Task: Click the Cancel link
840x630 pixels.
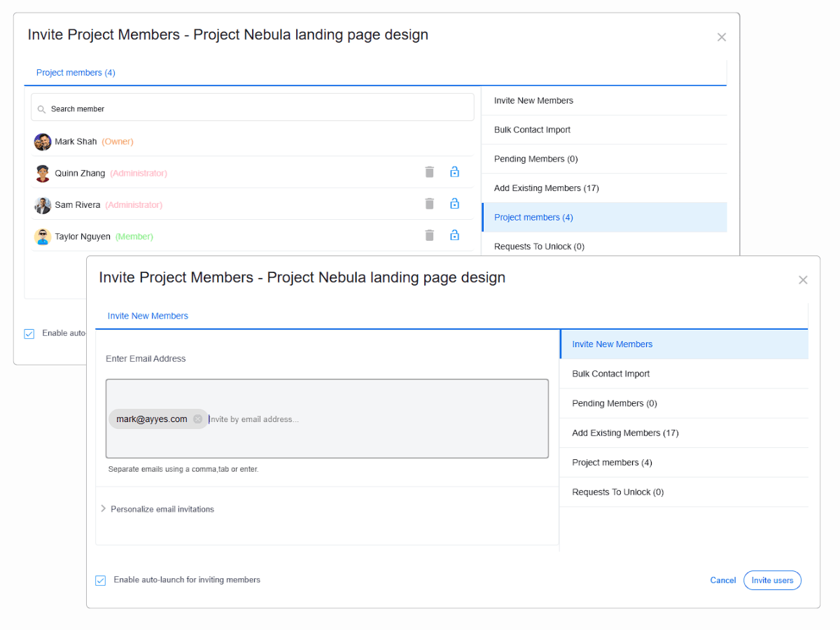Action: pyautogui.click(x=723, y=580)
